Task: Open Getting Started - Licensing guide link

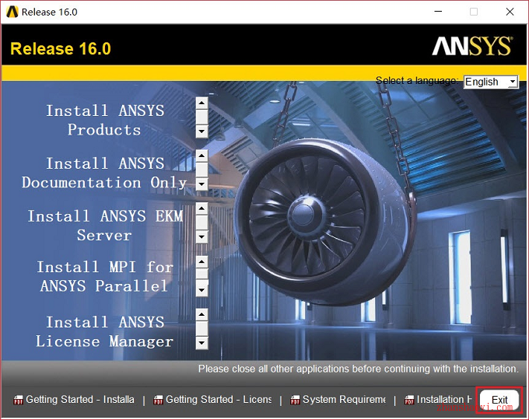Action: (219, 400)
